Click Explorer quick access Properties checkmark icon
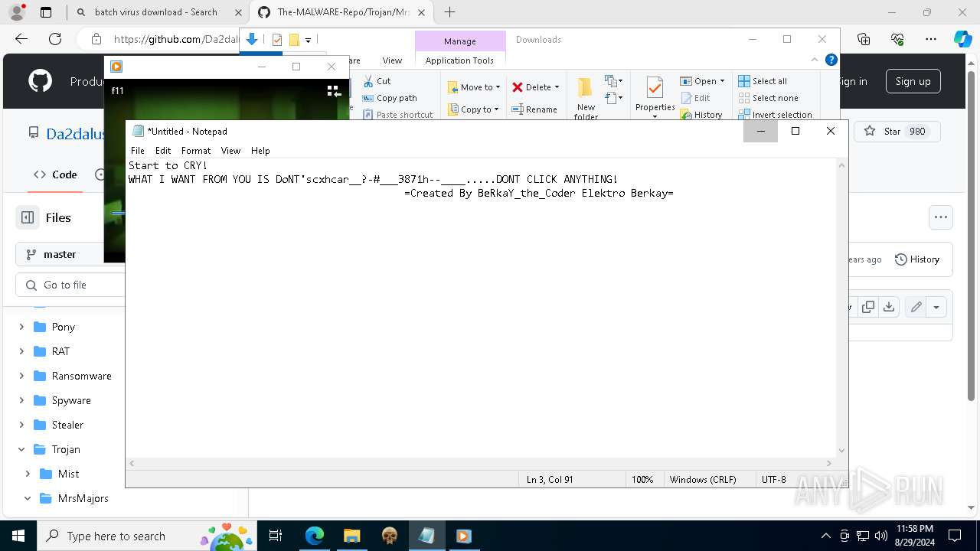980x551 pixels. coord(277,40)
